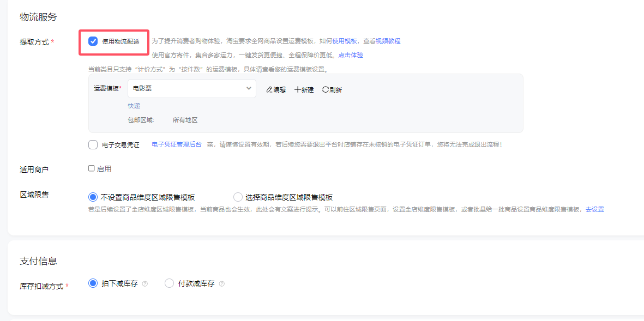Select 拍下减库存 radio button
644x321 pixels.
click(x=93, y=283)
